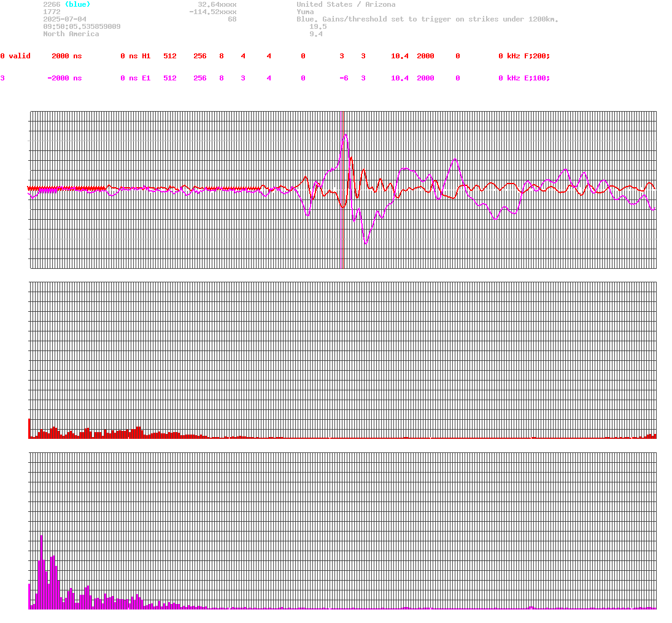Click the red "0 kHz F;200;" text

pyautogui.click(x=524, y=56)
